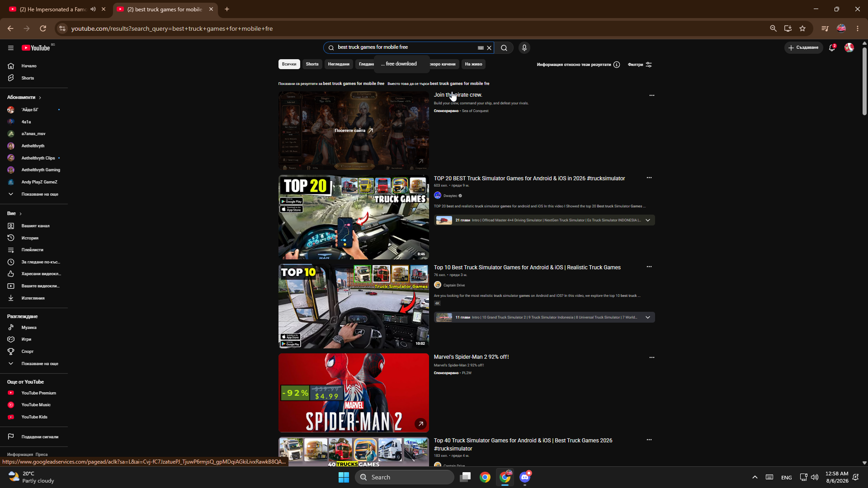Switch to He Impersonated a Famous browser tab

tap(52, 9)
